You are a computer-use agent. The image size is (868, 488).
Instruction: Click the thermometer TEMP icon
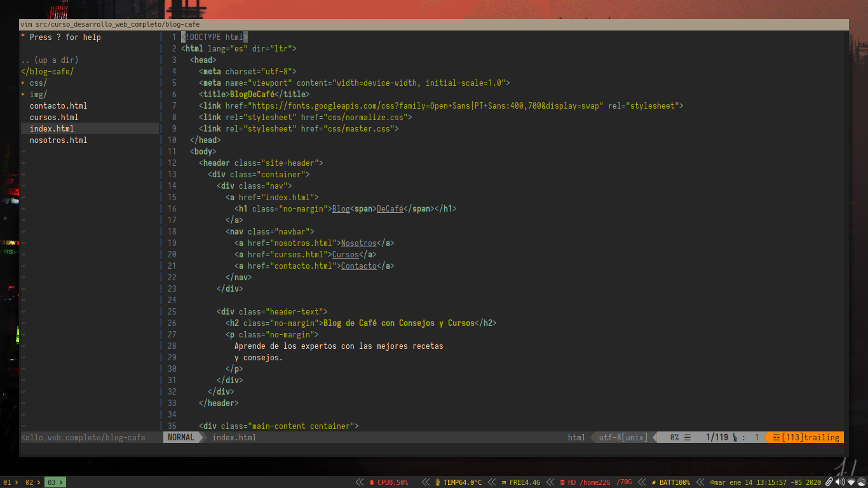tap(438, 482)
